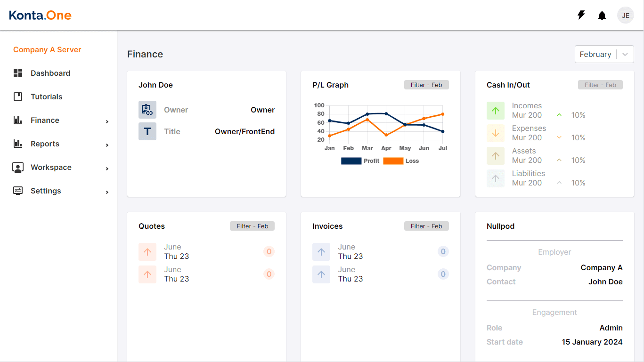Select Tutorials in the sidebar menu
The image size is (644, 362).
point(46,97)
